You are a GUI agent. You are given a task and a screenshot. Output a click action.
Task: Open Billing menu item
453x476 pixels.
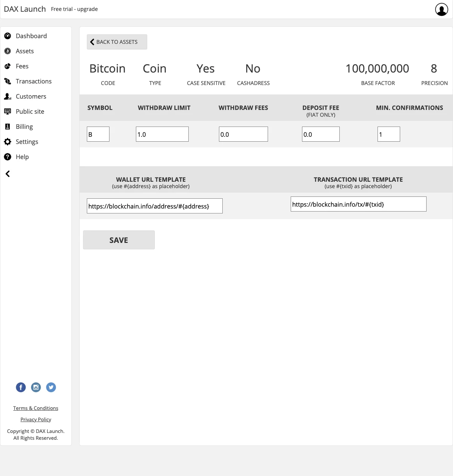coord(24,127)
